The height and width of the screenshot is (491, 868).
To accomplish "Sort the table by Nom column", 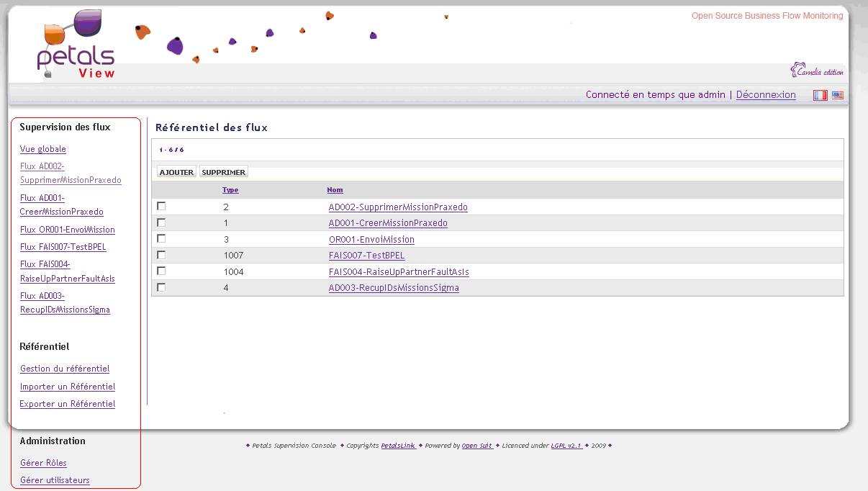I will (x=335, y=190).
